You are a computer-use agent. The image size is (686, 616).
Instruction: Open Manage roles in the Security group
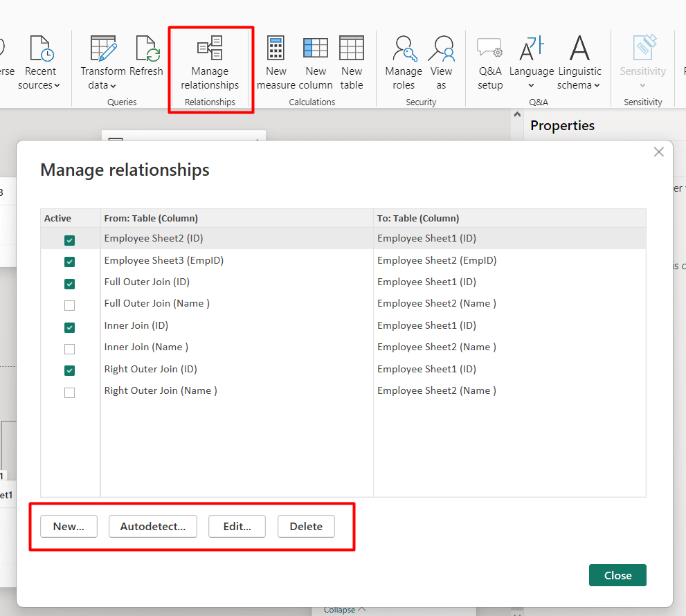(x=404, y=63)
